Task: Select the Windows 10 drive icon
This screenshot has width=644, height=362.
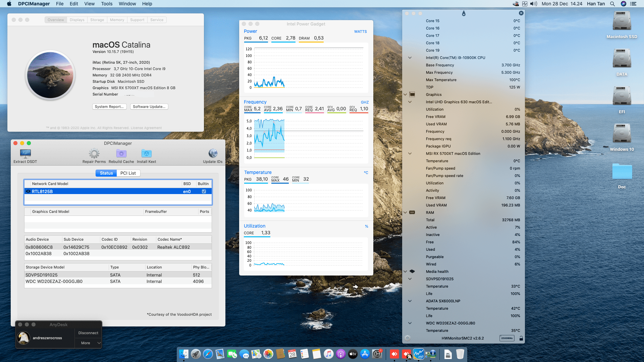Action: coord(622,134)
